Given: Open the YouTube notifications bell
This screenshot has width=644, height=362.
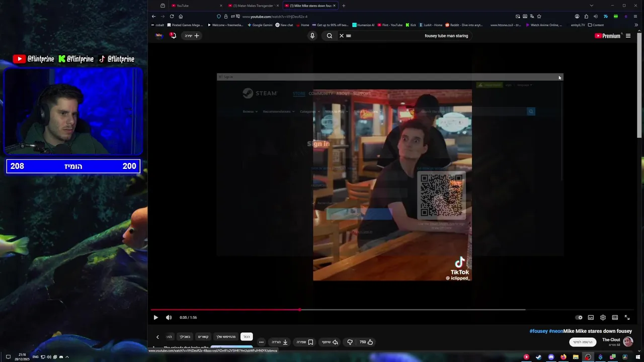Looking at the screenshot, I should (x=173, y=36).
